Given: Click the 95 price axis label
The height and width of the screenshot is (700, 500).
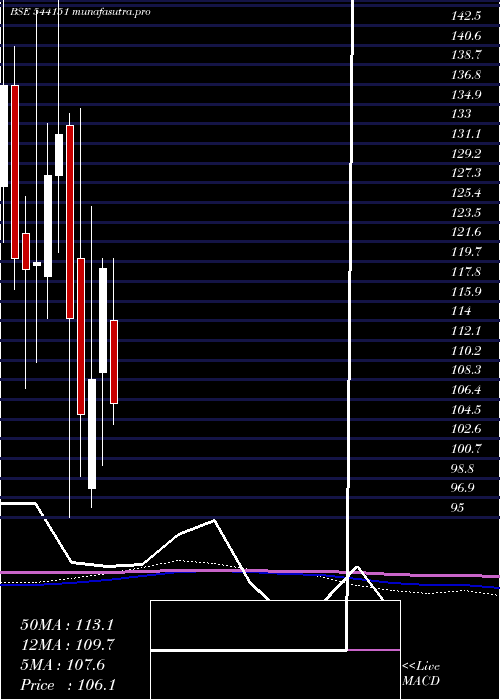Looking at the screenshot, I should tap(458, 508).
